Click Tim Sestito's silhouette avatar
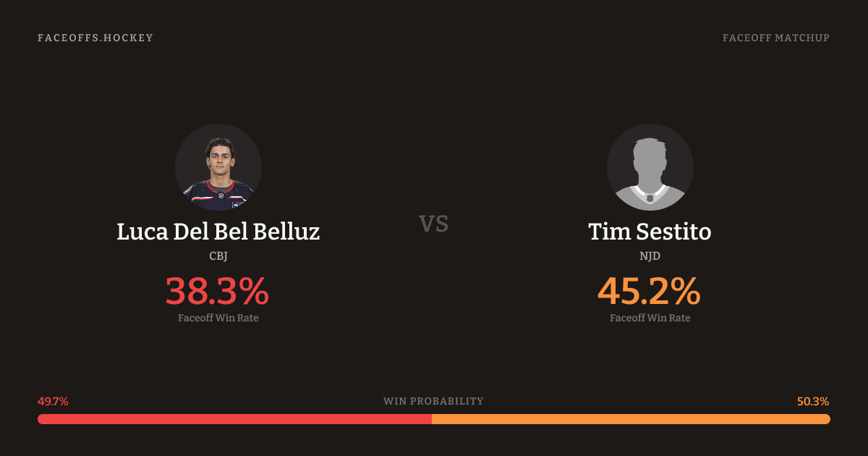Image resolution: width=868 pixels, height=456 pixels. [650, 167]
